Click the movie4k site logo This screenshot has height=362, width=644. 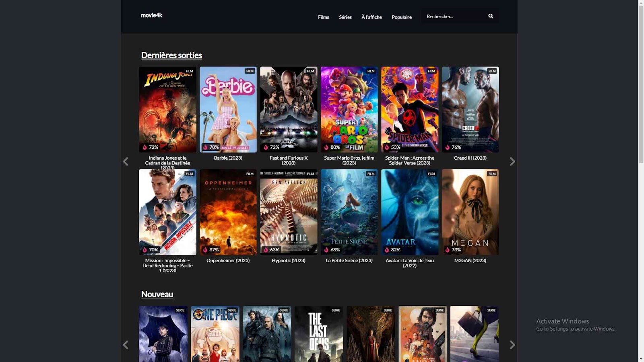pyautogui.click(x=152, y=15)
